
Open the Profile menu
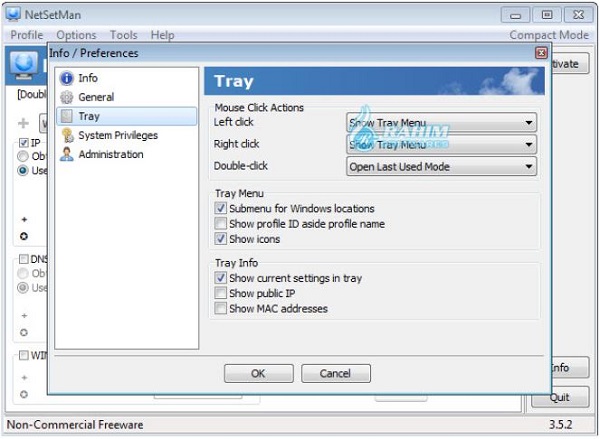[x=26, y=35]
